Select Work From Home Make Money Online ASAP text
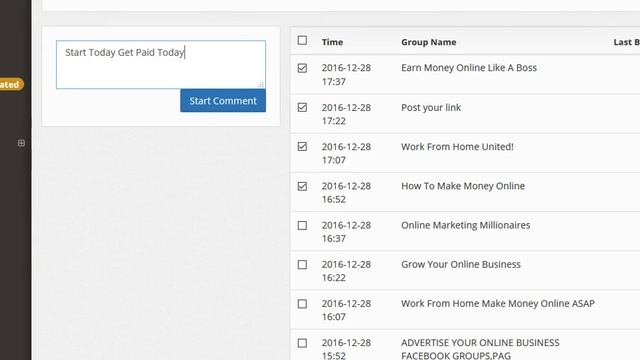640x360 pixels. click(x=498, y=304)
